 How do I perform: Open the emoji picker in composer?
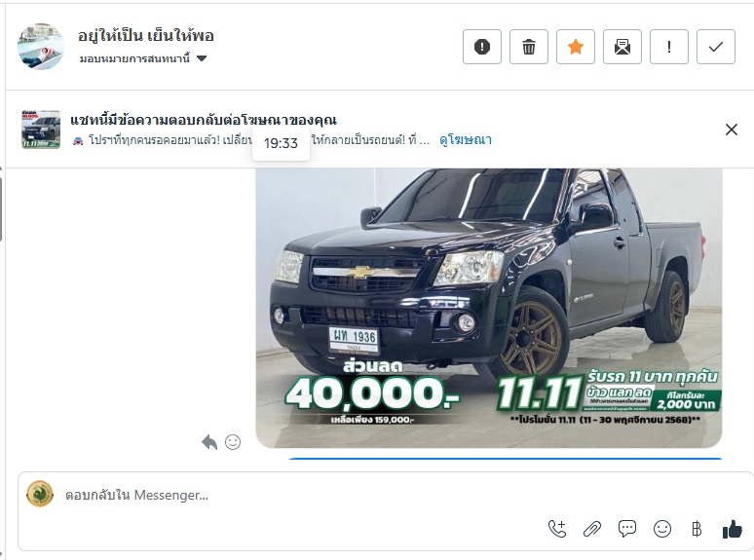[x=662, y=529]
